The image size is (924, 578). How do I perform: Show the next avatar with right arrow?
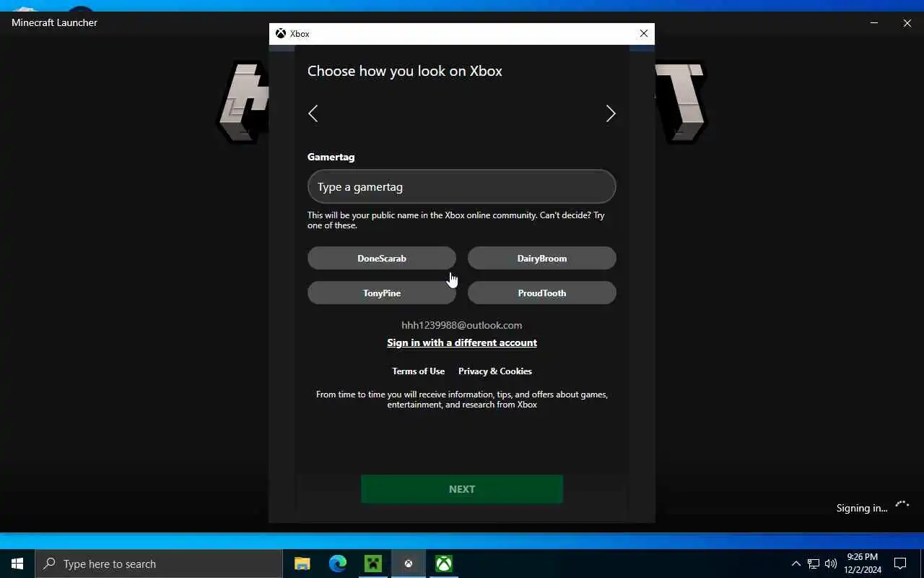(x=611, y=113)
